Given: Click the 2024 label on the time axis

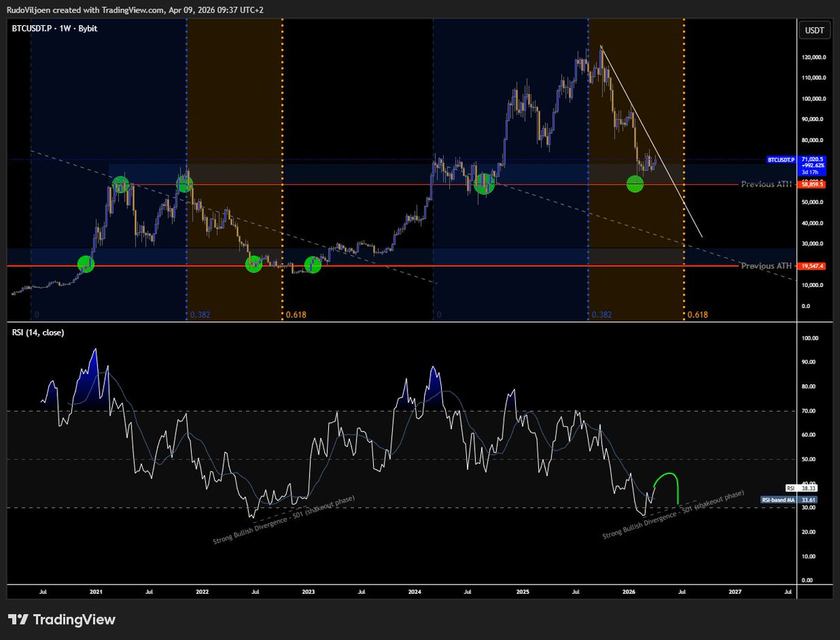Looking at the screenshot, I should click(x=415, y=592).
